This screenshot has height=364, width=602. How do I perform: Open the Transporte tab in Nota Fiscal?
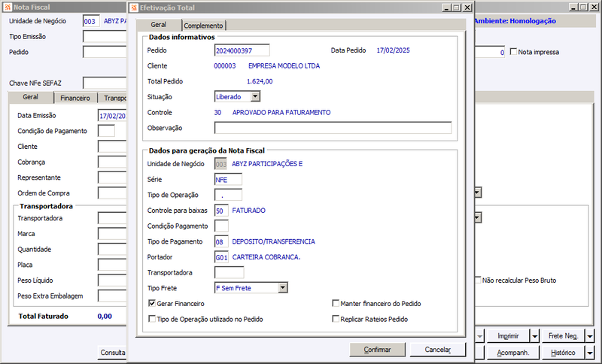(114, 99)
